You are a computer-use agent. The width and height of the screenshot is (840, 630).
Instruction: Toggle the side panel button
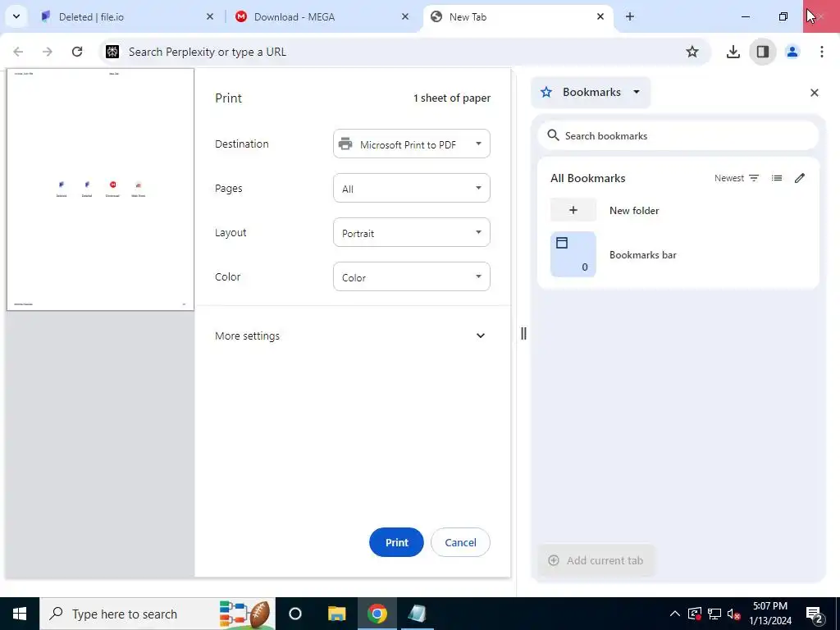point(763,52)
